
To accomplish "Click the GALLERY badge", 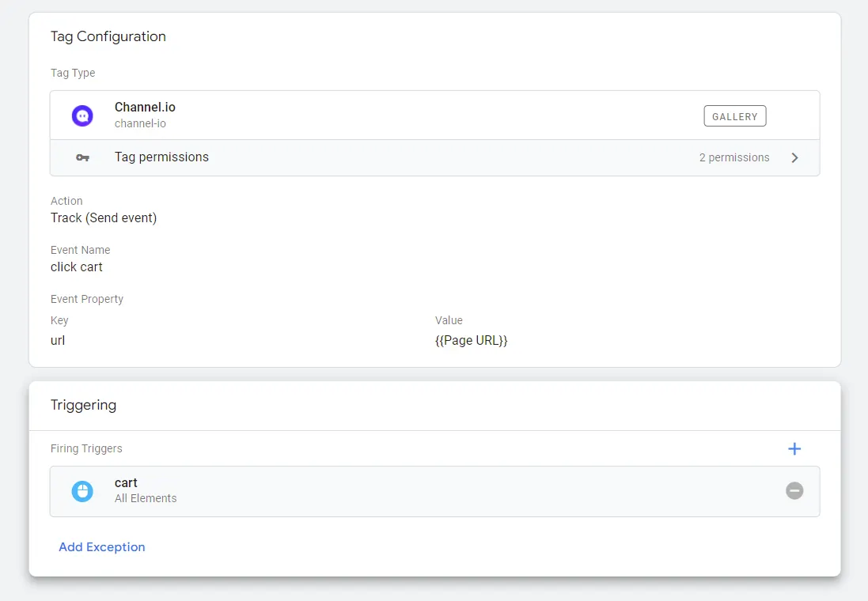I will tap(734, 116).
